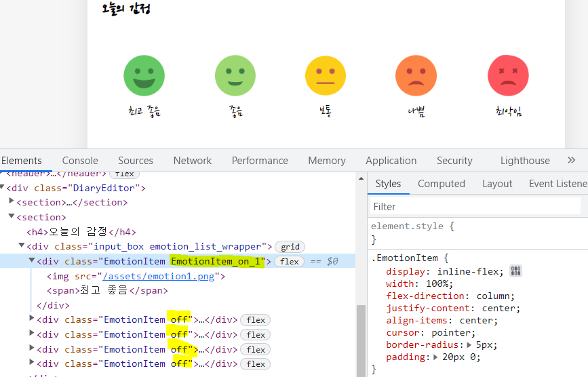Expand the first EmotionItem off div

click(x=32, y=318)
